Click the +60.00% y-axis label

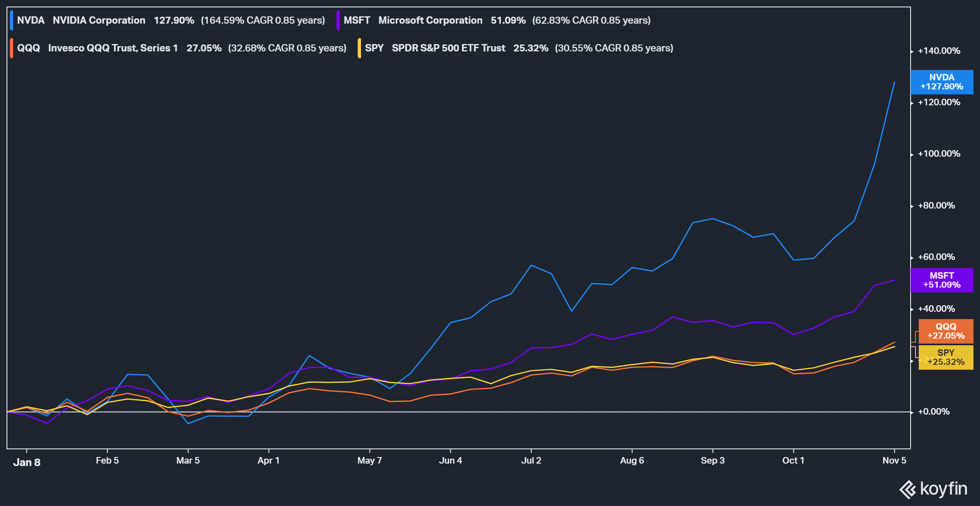[x=937, y=257]
